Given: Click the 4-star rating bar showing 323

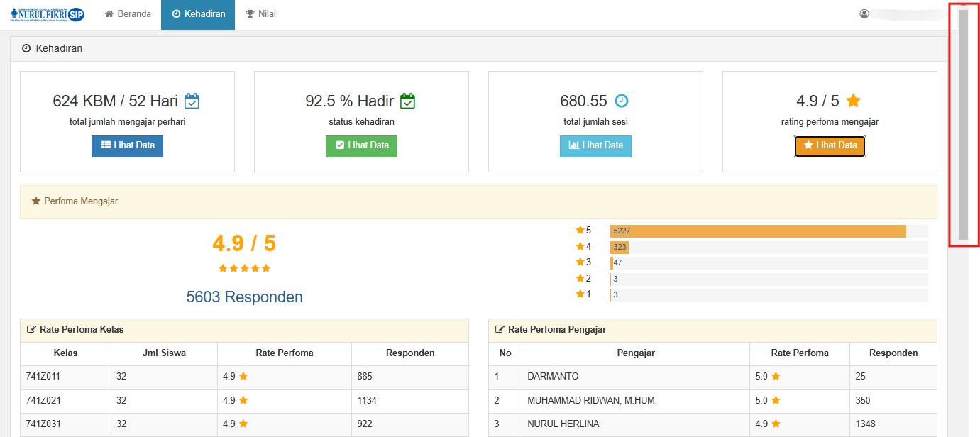Looking at the screenshot, I should point(620,247).
